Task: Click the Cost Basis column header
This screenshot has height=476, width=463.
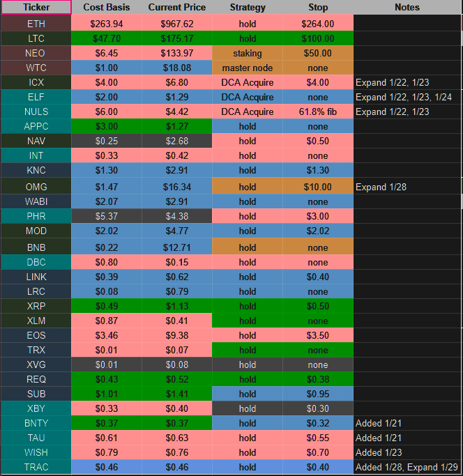Action: tap(106, 7)
